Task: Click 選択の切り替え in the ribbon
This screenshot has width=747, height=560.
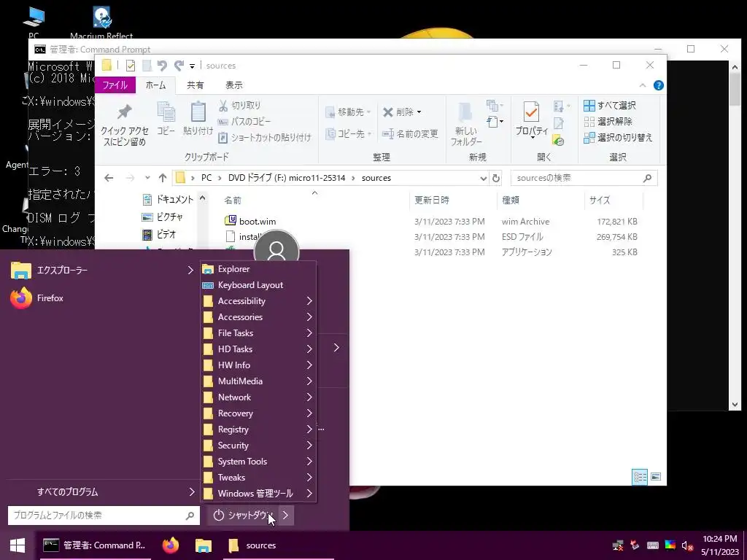Action: pos(618,138)
